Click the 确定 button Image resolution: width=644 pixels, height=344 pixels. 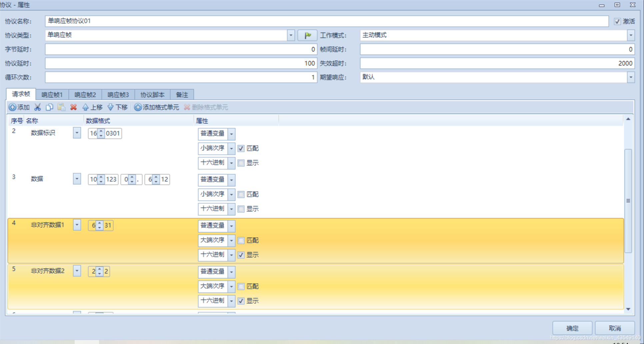tap(572, 328)
